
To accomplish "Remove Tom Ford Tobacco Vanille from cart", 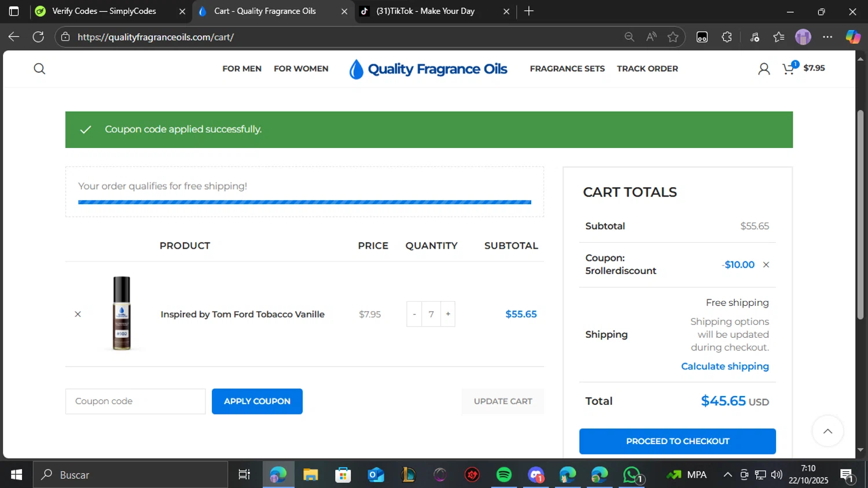I will click(78, 314).
